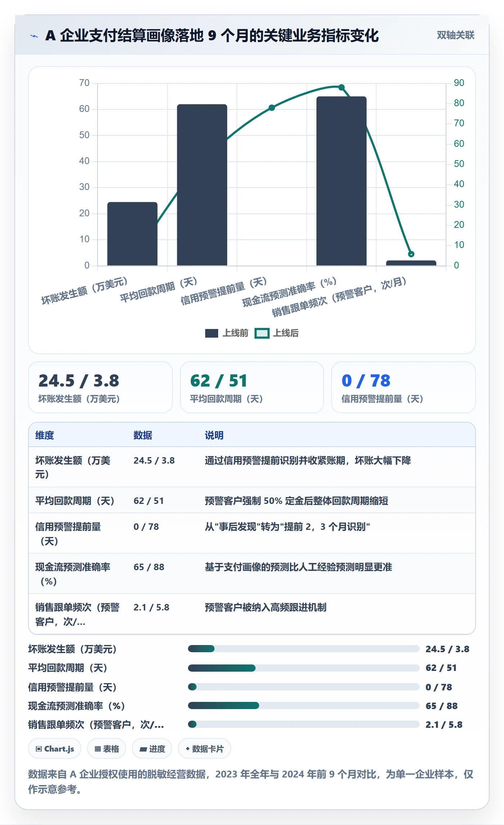Click text '预警客户强制 50% 定金后整体回款周期缩短'
504x825 pixels.
296,501
